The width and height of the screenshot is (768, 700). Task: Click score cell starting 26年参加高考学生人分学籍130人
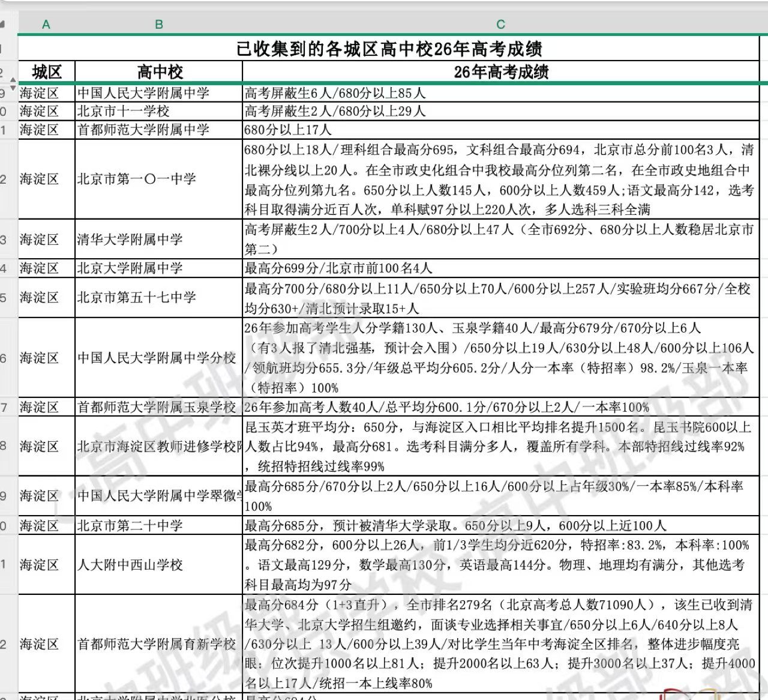[x=501, y=358]
